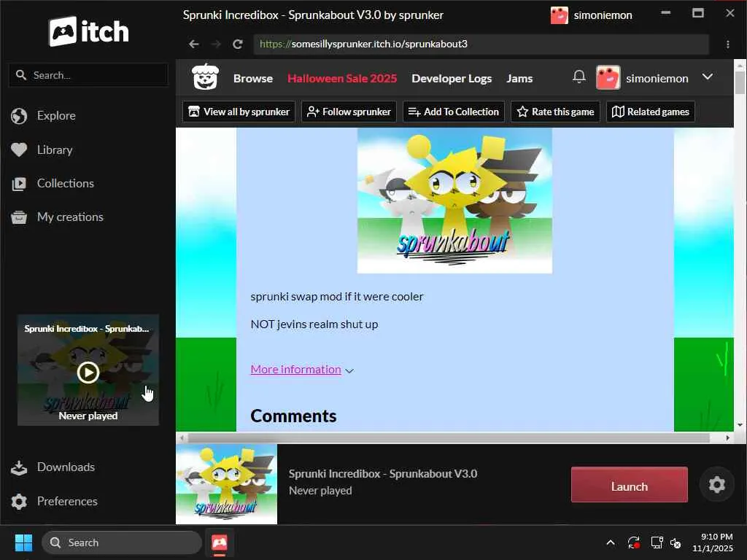Click View all by sprunker
747x560 pixels.
(x=239, y=112)
